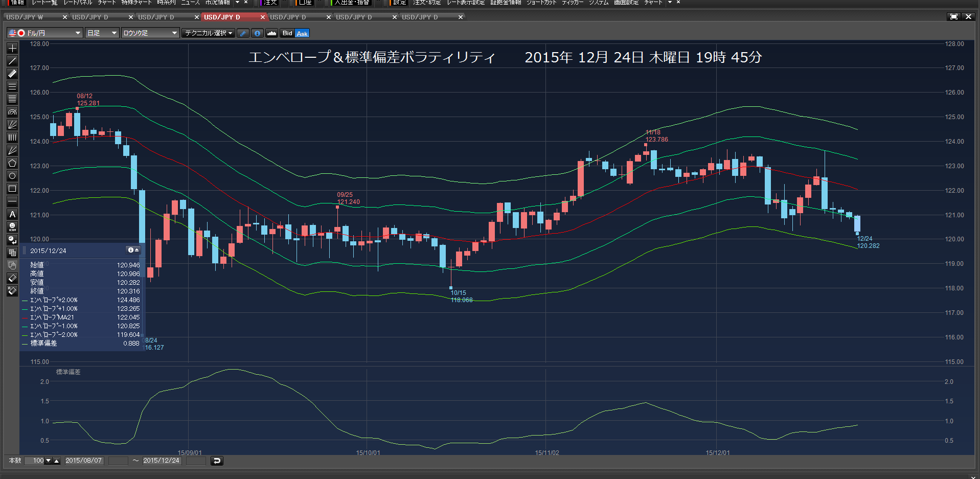Open the 画面設定 menu
The height and width of the screenshot is (479, 980).
click(x=626, y=3)
